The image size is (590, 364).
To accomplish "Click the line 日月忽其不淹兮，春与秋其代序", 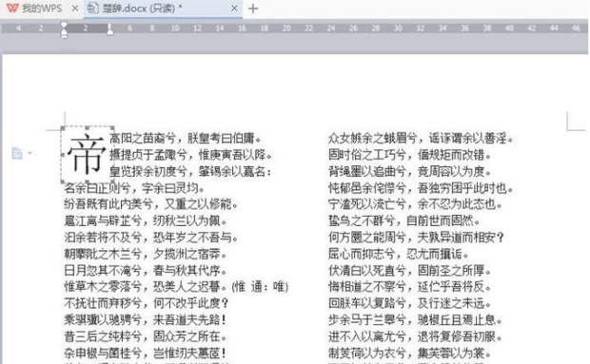I will (x=146, y=271).
